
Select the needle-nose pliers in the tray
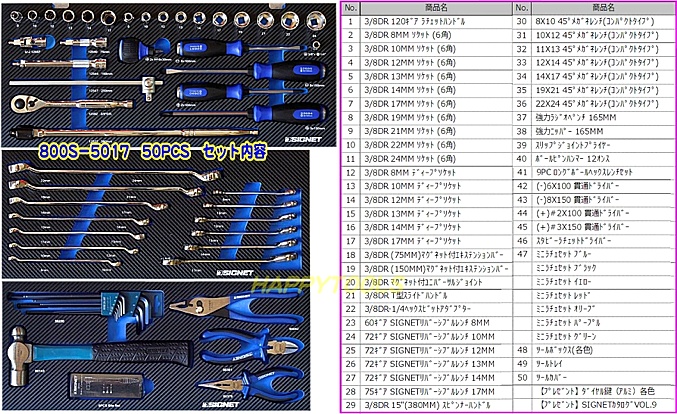click(x=251, y=384)
